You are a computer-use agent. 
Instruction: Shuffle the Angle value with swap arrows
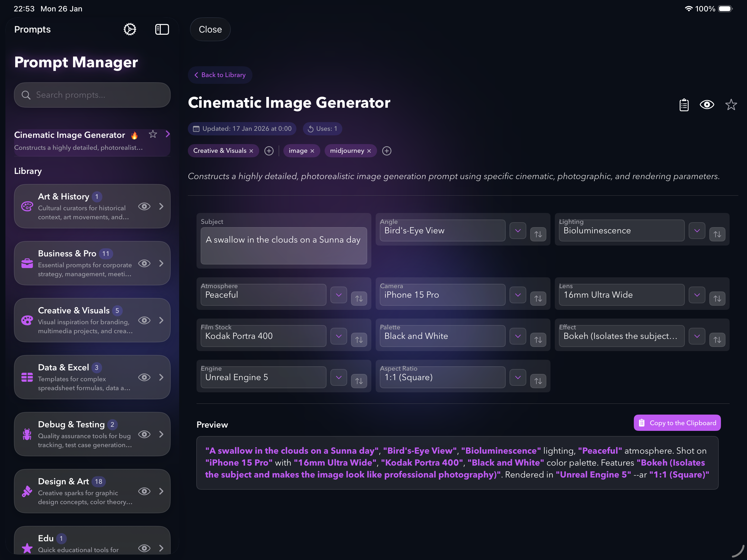[x=538, y=234]
